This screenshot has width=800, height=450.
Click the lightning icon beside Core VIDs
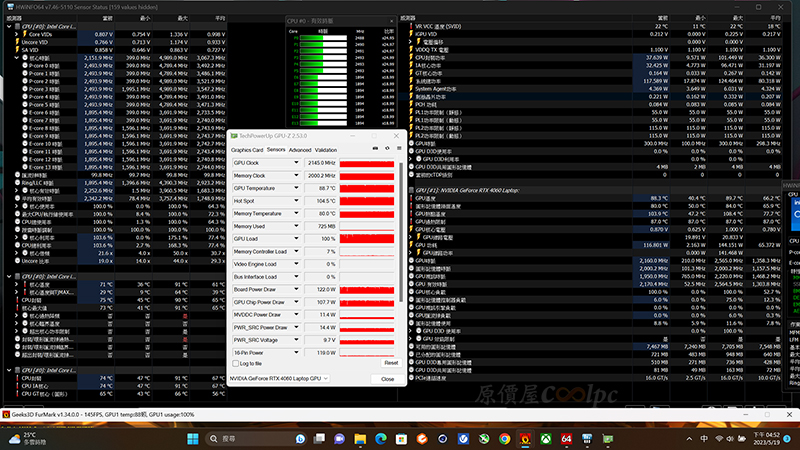pos(24,34)
